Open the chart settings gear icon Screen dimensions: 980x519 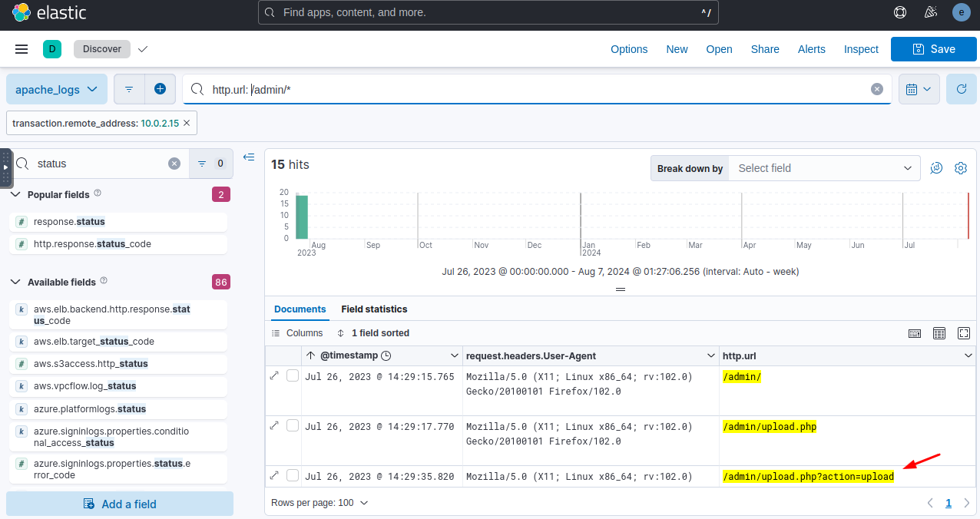[x=960, y=168]
